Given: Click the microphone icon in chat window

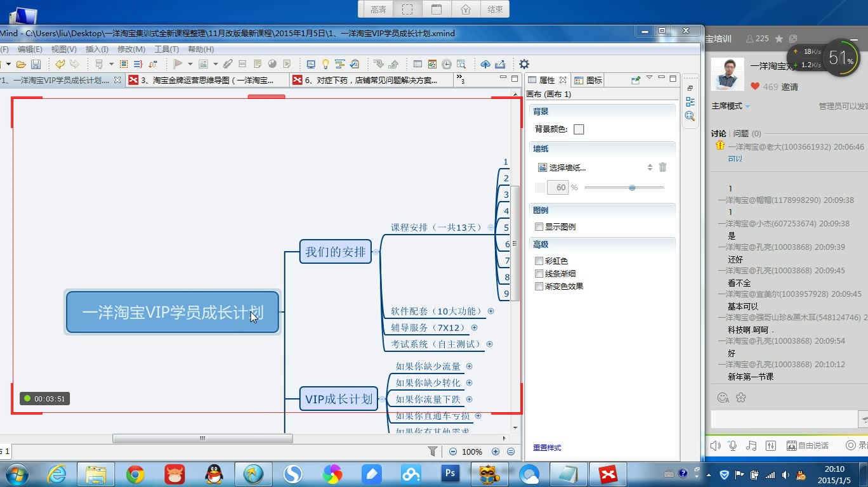Looking at the screenshot, I should coord(733,445).
